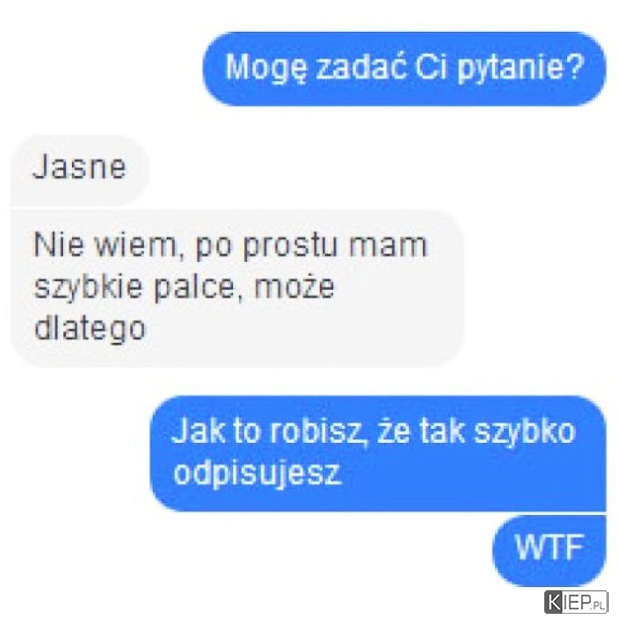Click the letters 'PL' in the watermark

point(599,606)
